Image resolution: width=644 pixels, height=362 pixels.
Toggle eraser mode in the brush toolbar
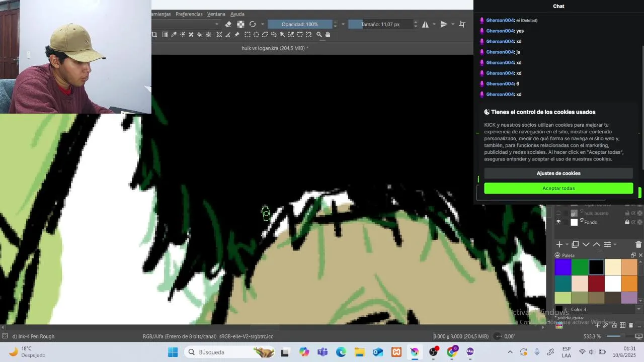228,24
